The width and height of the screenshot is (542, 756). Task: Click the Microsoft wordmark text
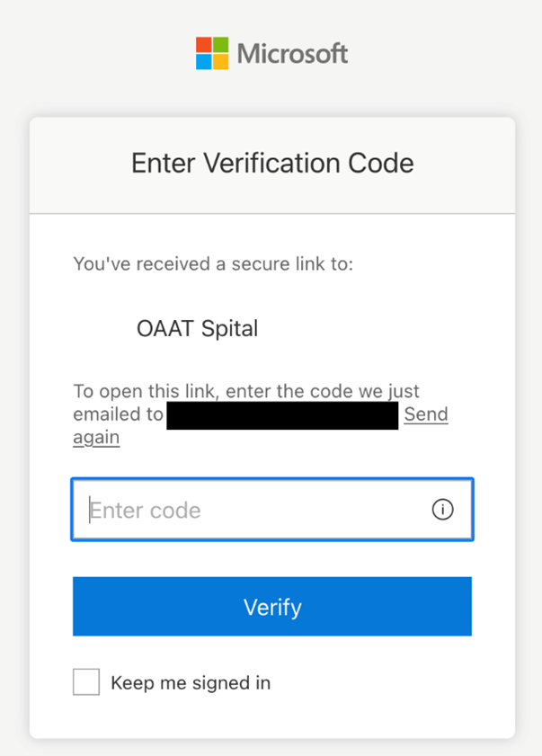coord(293,54)
